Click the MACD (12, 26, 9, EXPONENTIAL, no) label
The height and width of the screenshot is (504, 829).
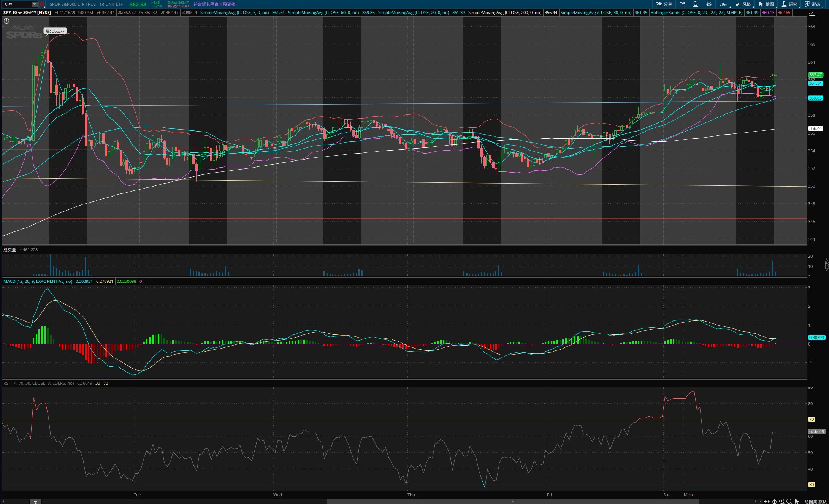pyautogui.click(x=38, y=281)
